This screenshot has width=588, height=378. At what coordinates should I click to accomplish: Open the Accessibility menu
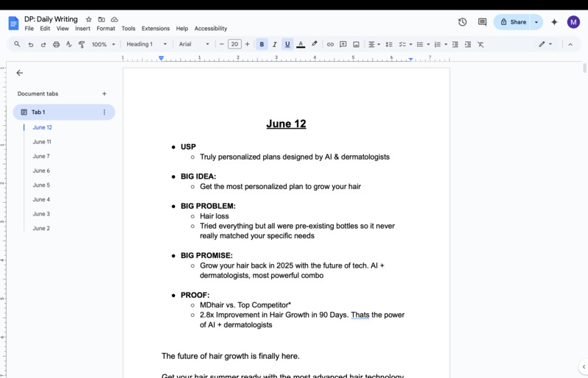point(211,29)
